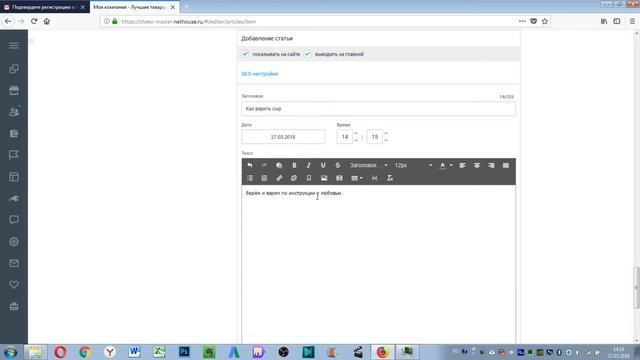Remove link with unlink icon

click(x=294, y=178)
